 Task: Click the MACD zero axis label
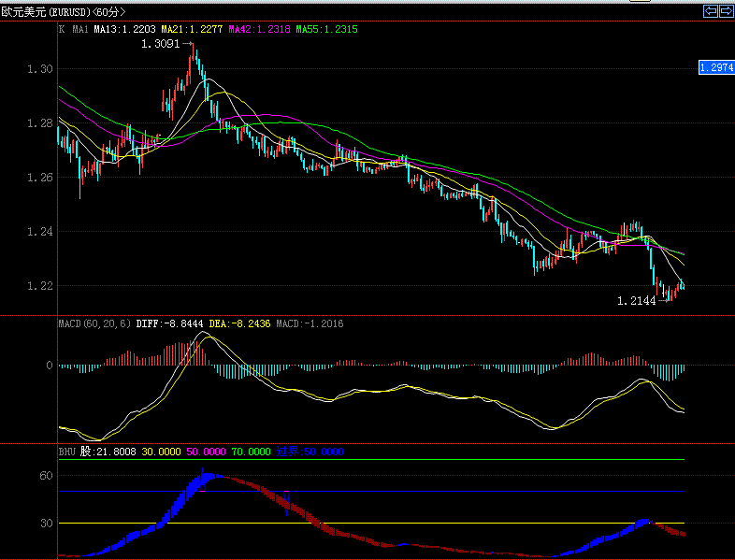(49, 366)
